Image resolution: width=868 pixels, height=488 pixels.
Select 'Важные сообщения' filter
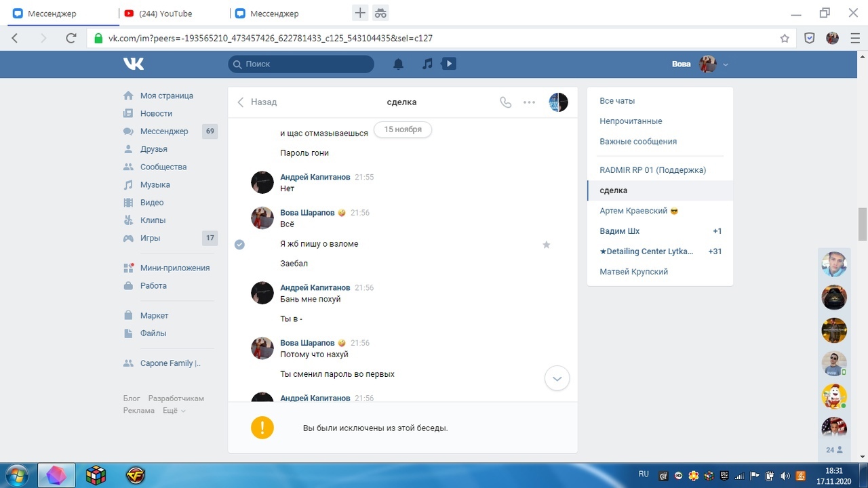[638, 142]
